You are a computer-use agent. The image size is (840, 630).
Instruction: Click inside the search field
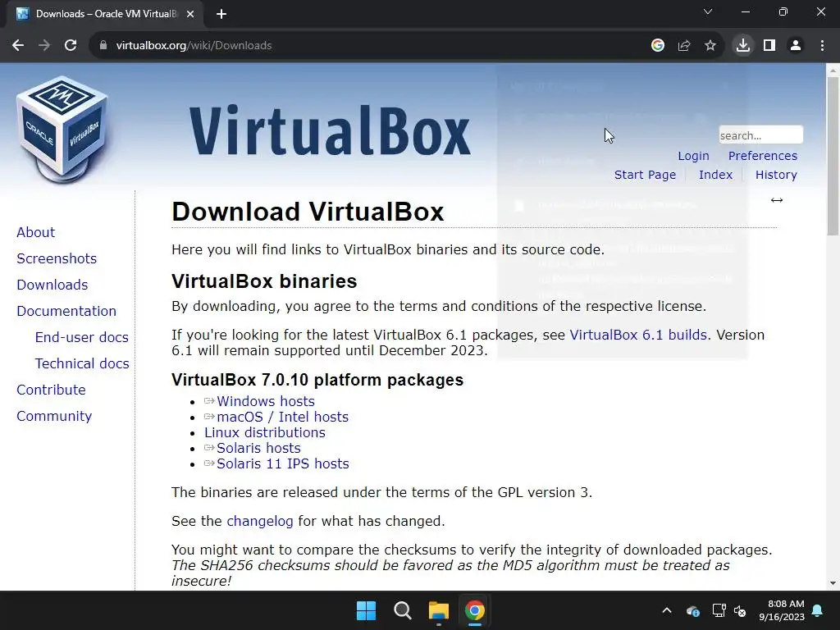[760, 135]
